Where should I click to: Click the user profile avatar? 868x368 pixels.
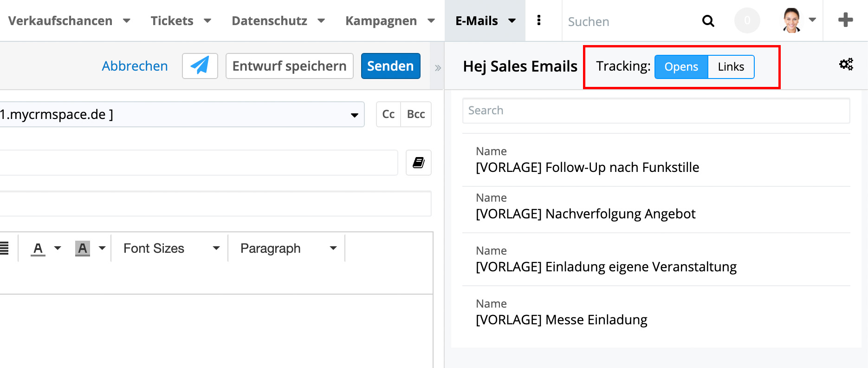792,21
